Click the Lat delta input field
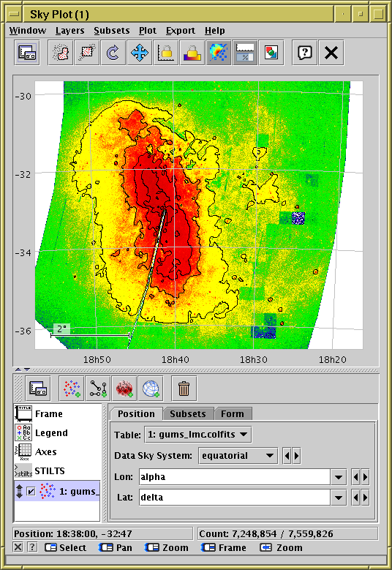 234,498
